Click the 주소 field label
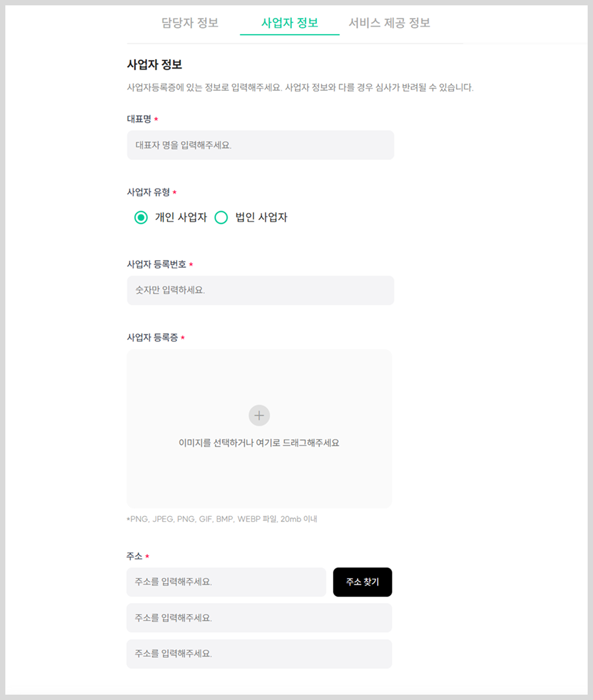 [x=135, y=556]
